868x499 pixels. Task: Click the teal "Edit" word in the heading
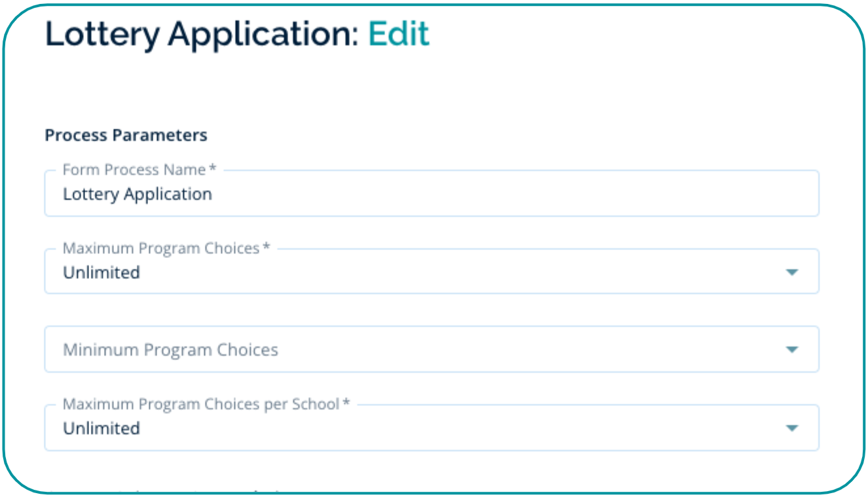pos(398,34)
